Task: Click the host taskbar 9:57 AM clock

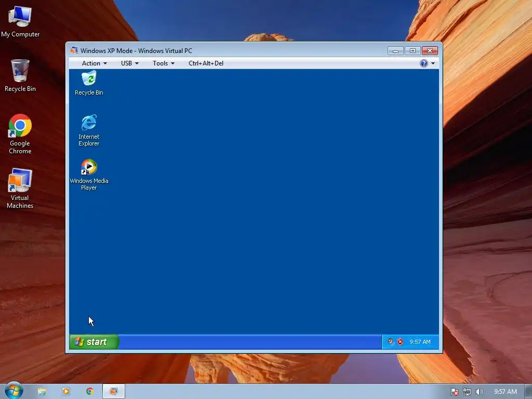Action: tap(505, 392)
